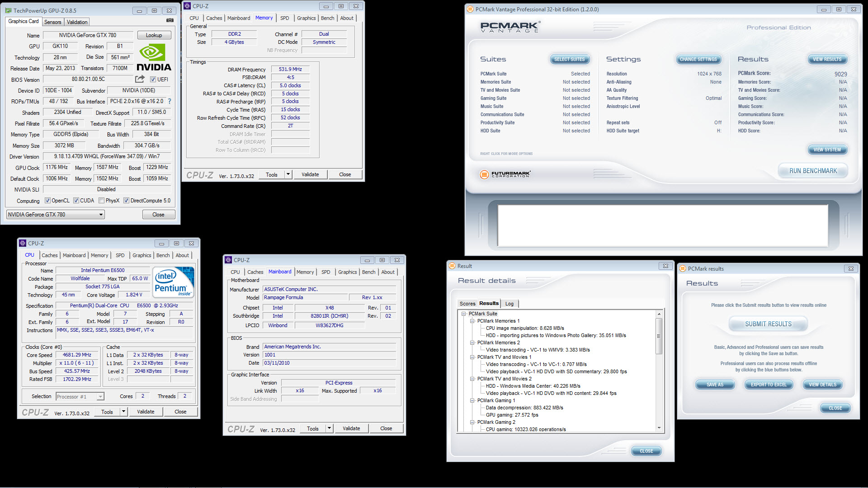Click the white output text area in PCMark Vantage

coord(662,225)
